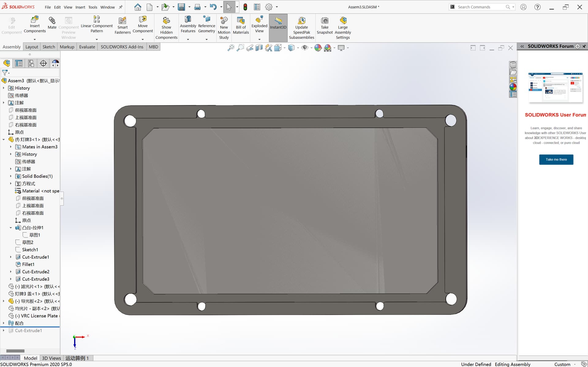Select Material <not specified> tree item
This screenshot has height=367, width=588.
point(37,191)
